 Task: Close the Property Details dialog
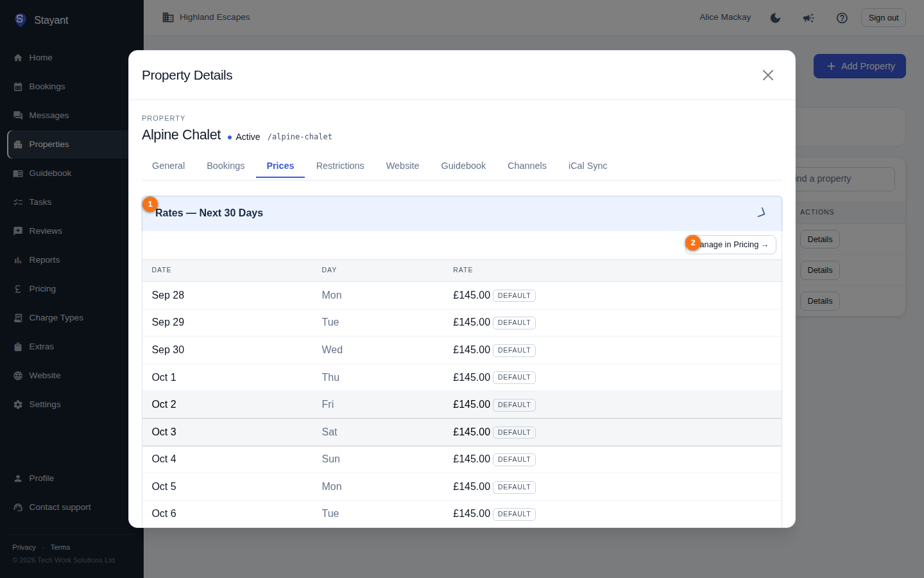point(768,75)
